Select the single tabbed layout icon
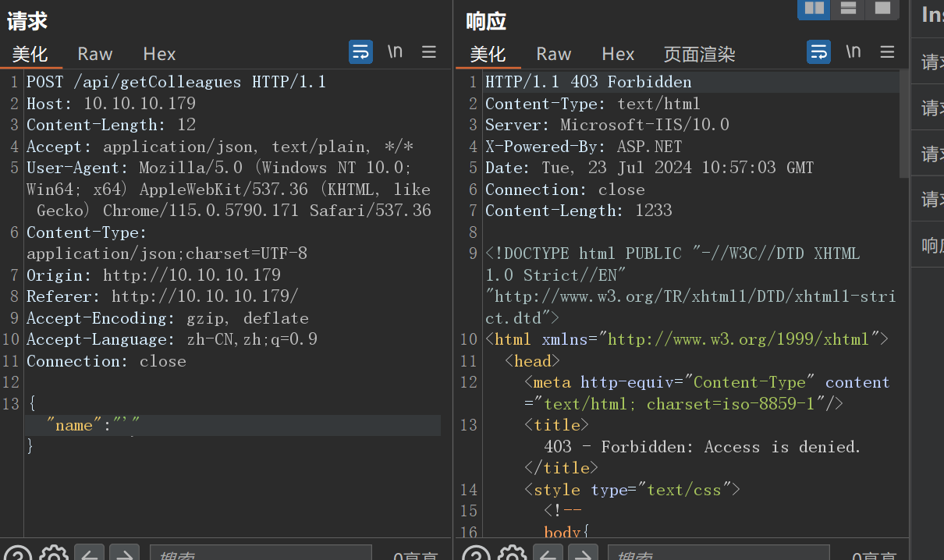Screen dimensions: 944x560 882,9
